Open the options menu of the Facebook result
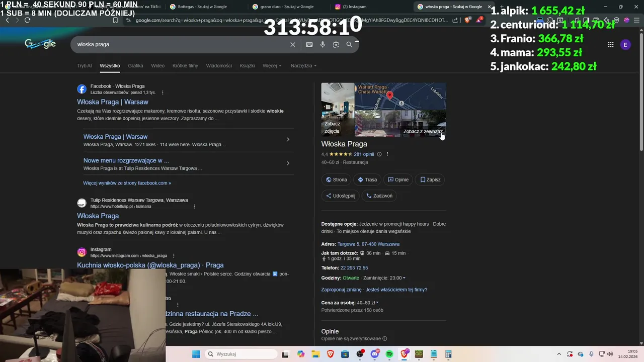Viewport: 644px width, 362px height. click(x=163, y=93)
